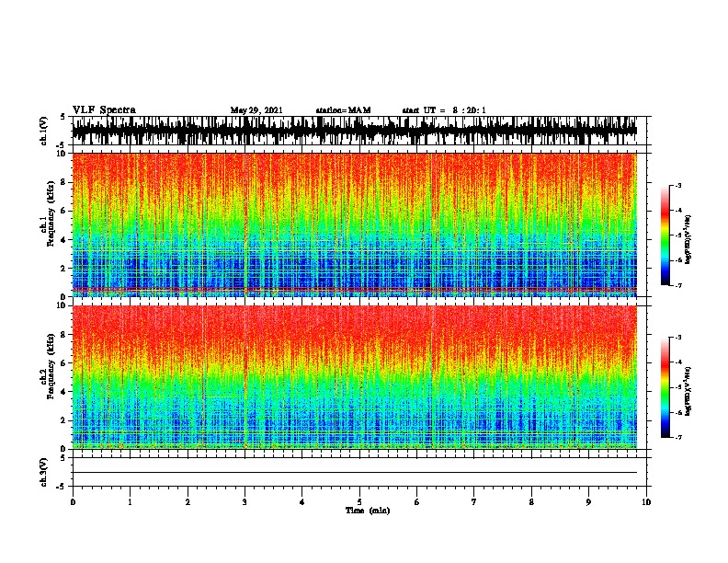Click time axis tick label "3"
Image resolution: width=728 pixels, height=563 pixels.
pyautogui.click(x=245, y=501)
